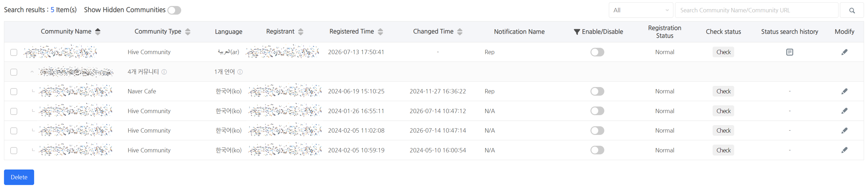Collapse the grouped community row chevron
Viewport: 868px width, 191px height.
32,72
